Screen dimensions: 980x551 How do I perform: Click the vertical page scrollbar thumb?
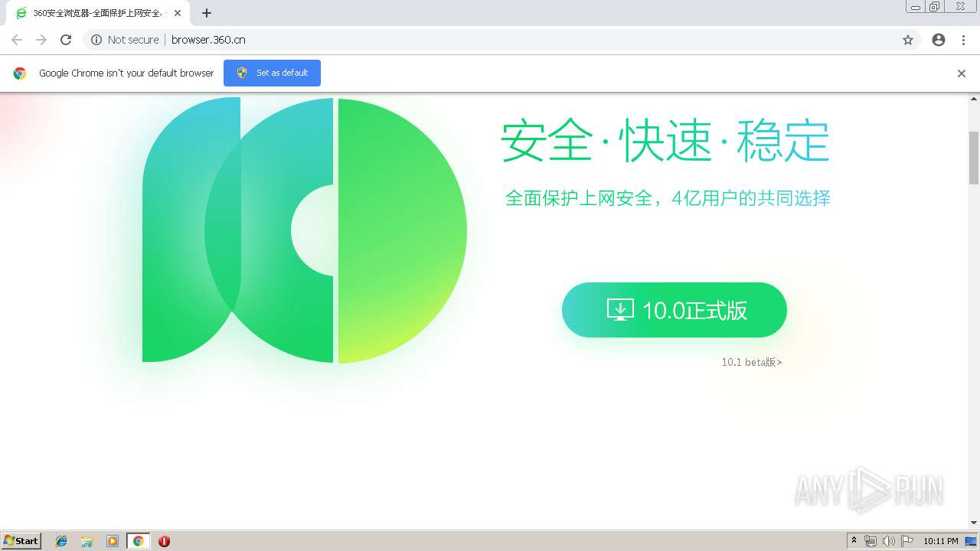coord(974,158)
